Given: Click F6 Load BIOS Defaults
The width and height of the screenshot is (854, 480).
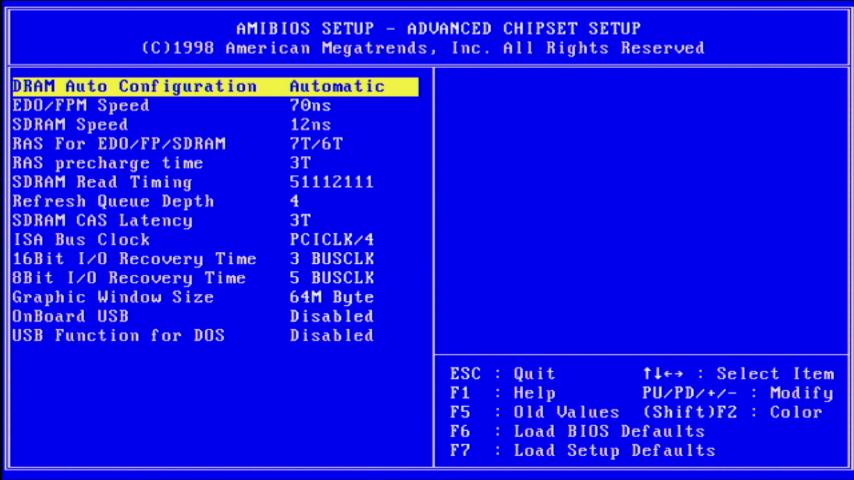Looking at the screenshot, I should (577, 432).
